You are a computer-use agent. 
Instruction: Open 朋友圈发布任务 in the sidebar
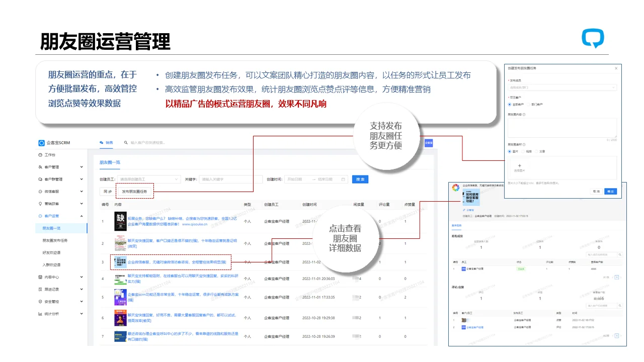[x=55, y=240]
